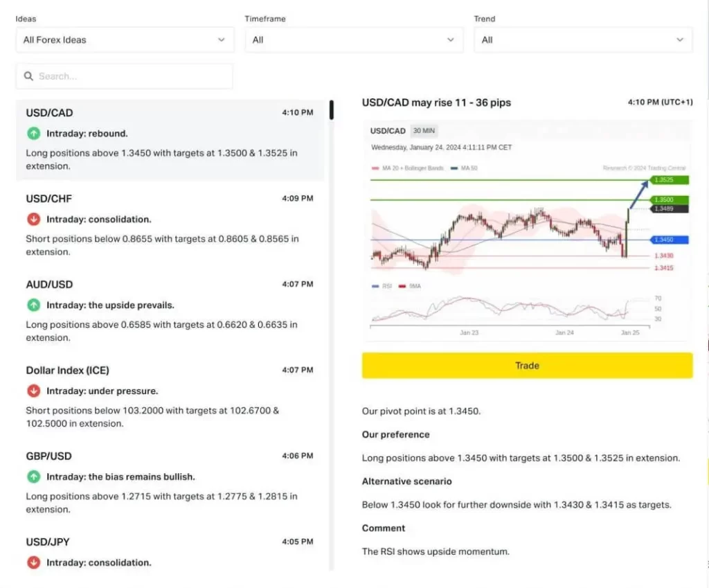709x588 pixels.
Task: Expand the Timeframe dropdown
Action: tap(353, 40)
